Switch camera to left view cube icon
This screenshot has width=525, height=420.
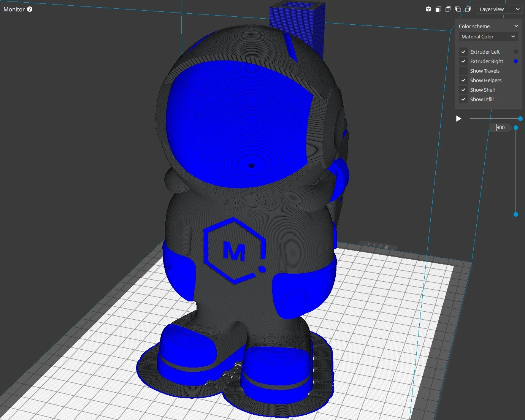(458, 9)
